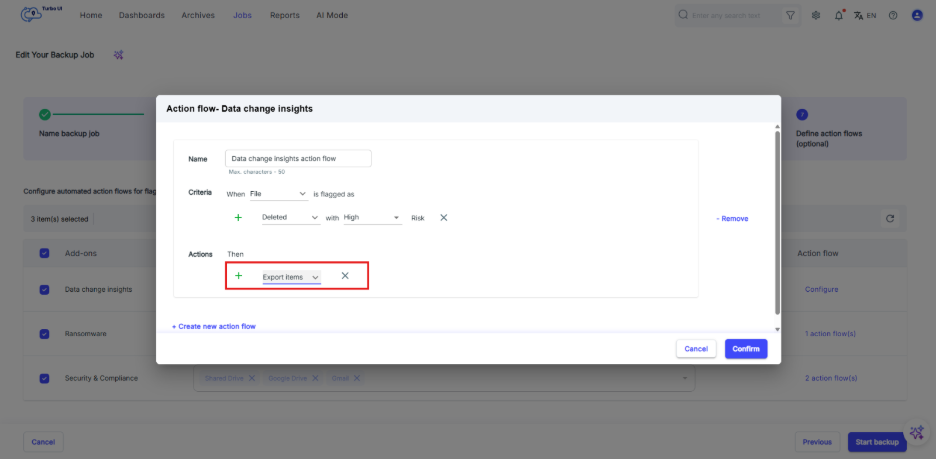Expand the Deleted flag dropdown
Image resolution: width=936 pixels, height=459 pixels.
290,217
